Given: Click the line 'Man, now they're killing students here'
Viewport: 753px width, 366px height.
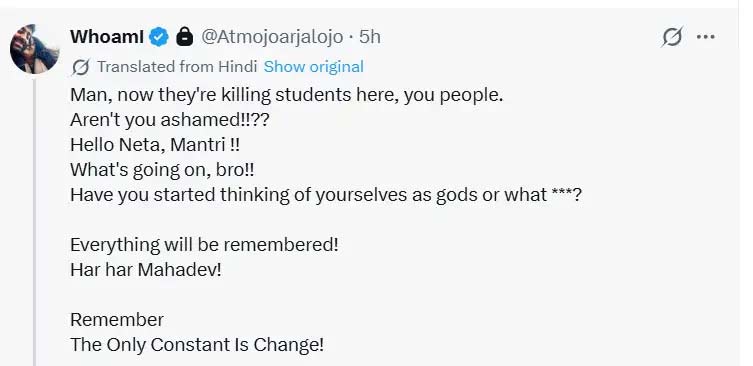Looking at the screenshot, I should pyautogui.click(x=286, y=95).
